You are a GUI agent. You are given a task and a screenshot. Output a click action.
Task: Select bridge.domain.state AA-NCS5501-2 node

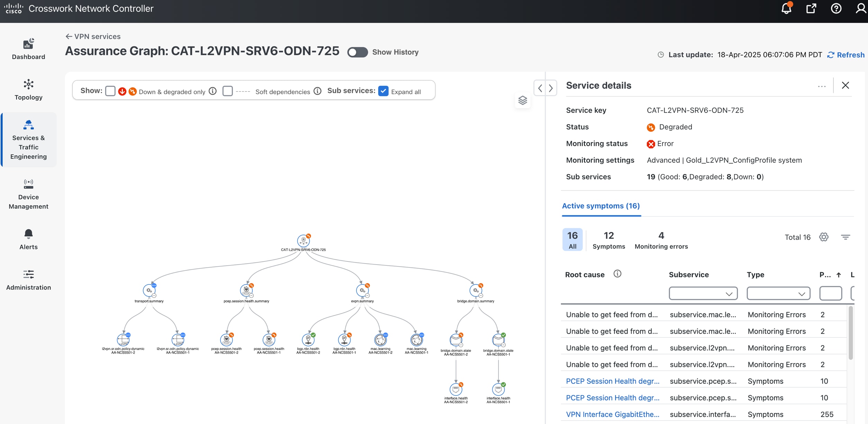[456, 340]
